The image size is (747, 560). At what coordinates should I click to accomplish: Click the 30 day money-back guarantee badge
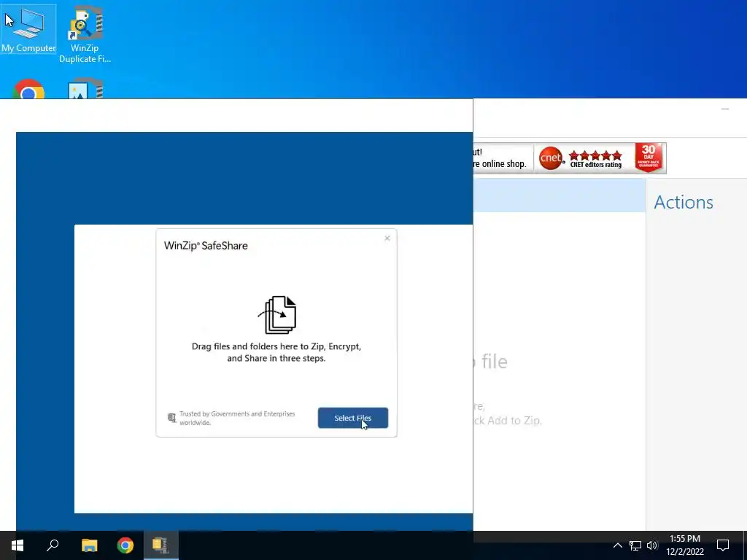tap(649, 157)
